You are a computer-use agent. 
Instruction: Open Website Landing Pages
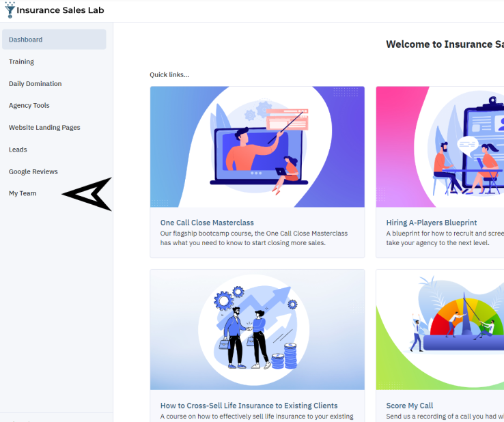(44, 128)
